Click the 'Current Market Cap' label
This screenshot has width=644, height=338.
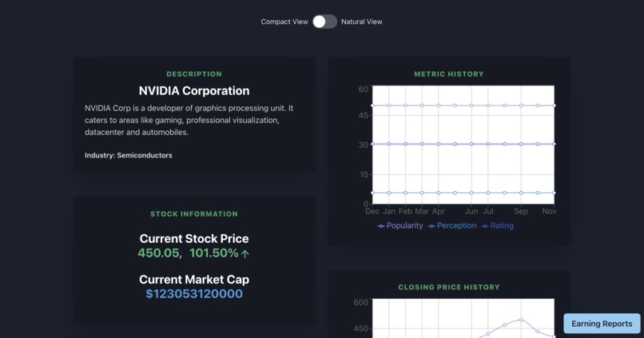pyautogui.click(x=194, y=280)
